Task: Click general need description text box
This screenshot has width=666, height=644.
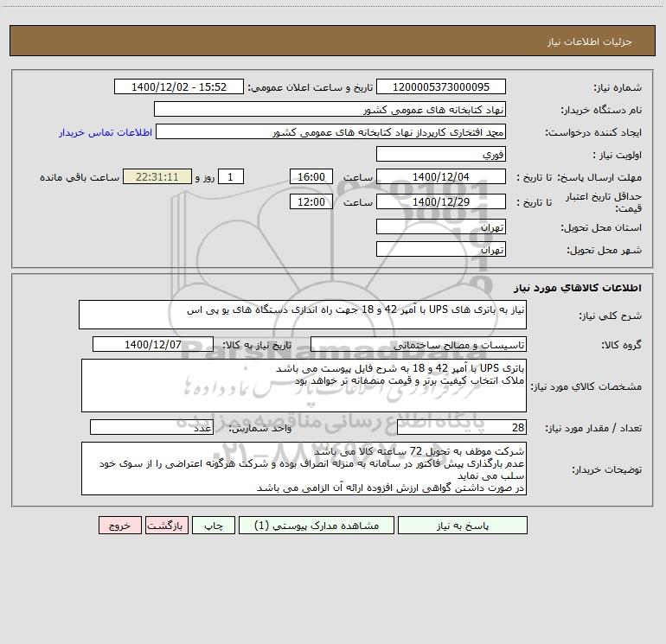Action: coord(303,315)
